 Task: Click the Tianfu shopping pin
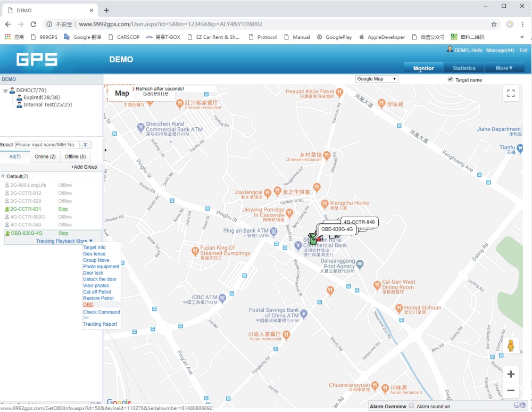coord(520,149)
